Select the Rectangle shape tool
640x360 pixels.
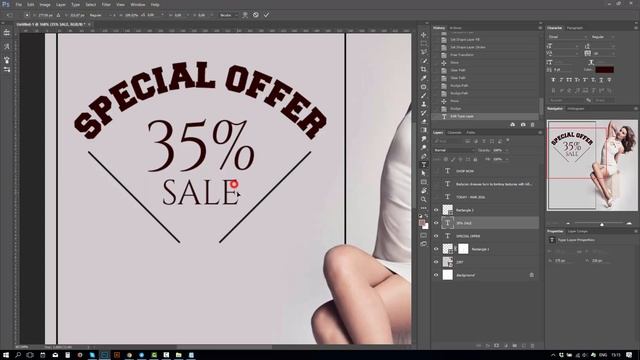[424, 182]
